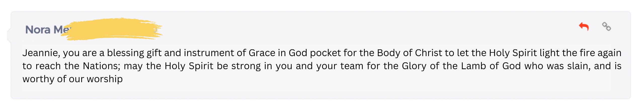Click the empty area below the comment text
Viewport: 644px width, 107px height.
[302, 91]
